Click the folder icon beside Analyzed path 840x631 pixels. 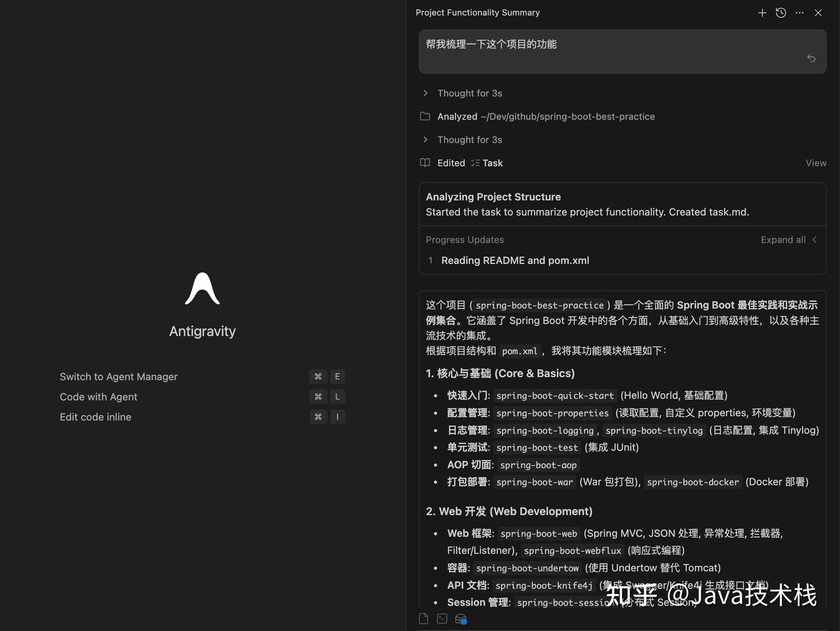[x=425, y=116]
